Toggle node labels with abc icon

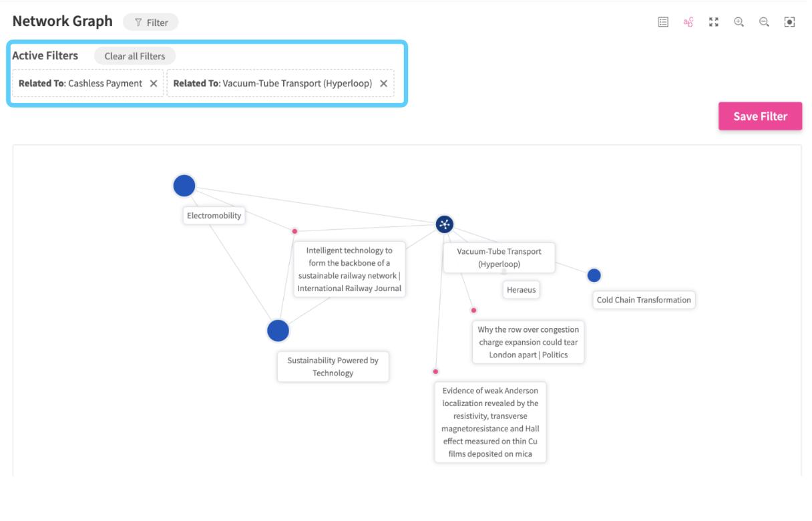coord(688,22)
